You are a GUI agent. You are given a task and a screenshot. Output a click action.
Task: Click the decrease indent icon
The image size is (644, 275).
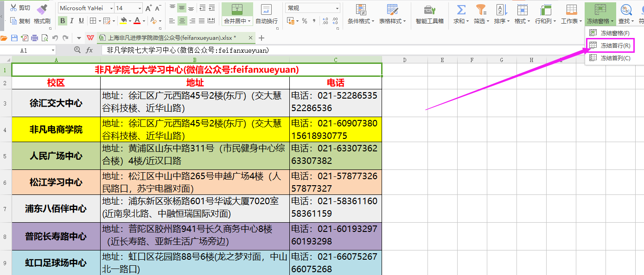coord(203,8)
